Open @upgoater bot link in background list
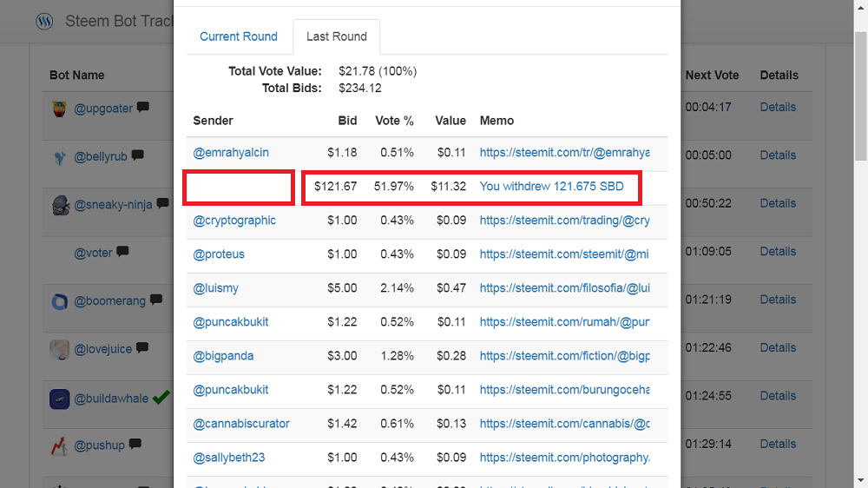Image resolution: width=868 pixels, height=488 pixels. [x=103, y=109]
